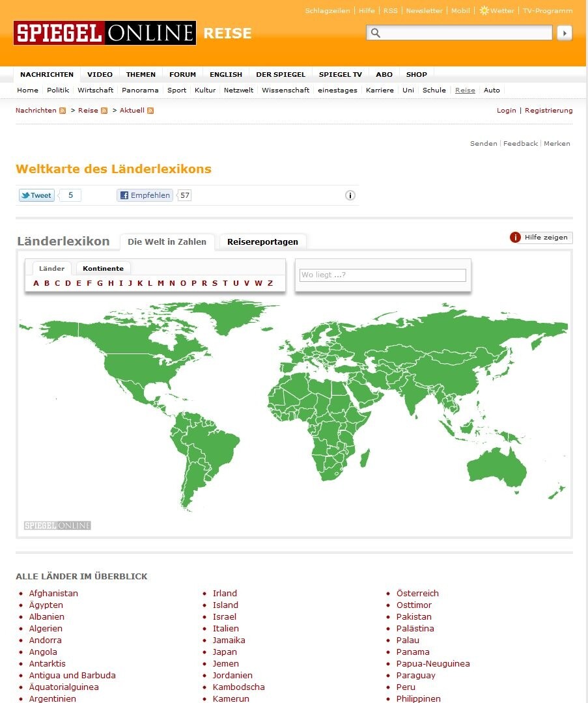Click the Tweet bird button

[36, 195]
